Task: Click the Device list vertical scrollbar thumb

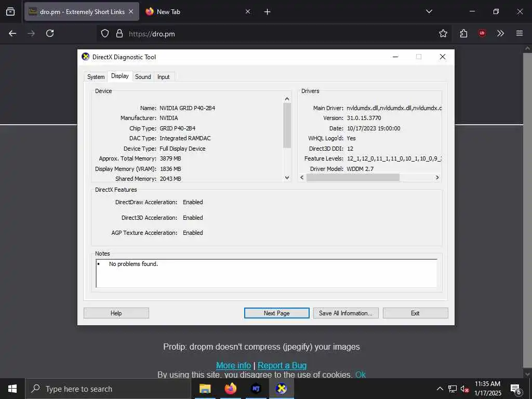Action: [287, 126]
